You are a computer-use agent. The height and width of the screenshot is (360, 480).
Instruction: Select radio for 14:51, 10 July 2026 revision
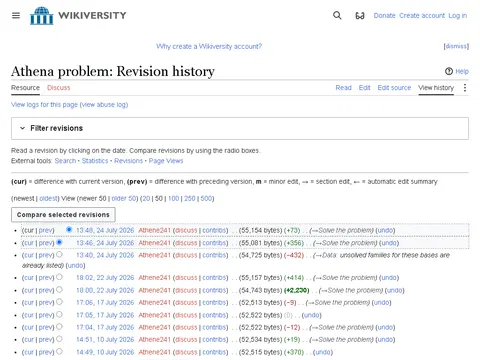(59, 339)
